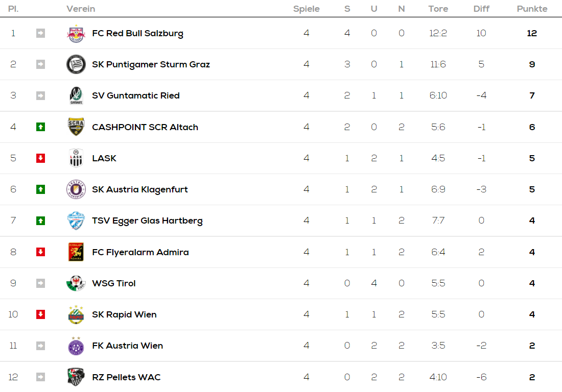Click the SCR Altach shield logo
This screenshot has width=562, height=392.
tap(76, 127)
